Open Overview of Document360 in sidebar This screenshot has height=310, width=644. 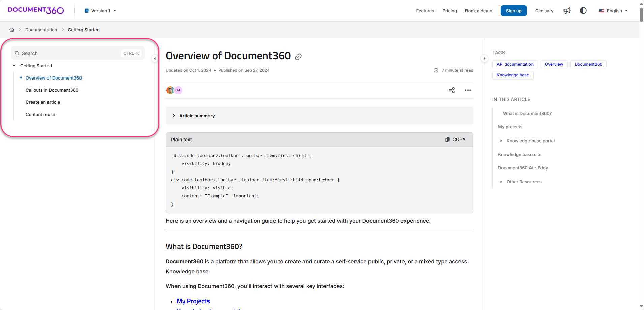[x=54, y=78]
